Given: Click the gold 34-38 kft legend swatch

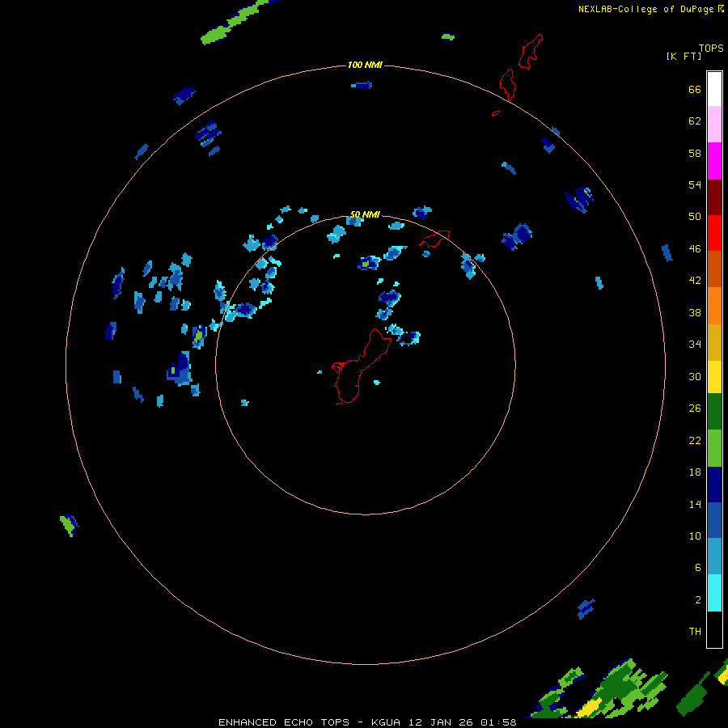Looking at the screenshot, I should tap(714, 341).
